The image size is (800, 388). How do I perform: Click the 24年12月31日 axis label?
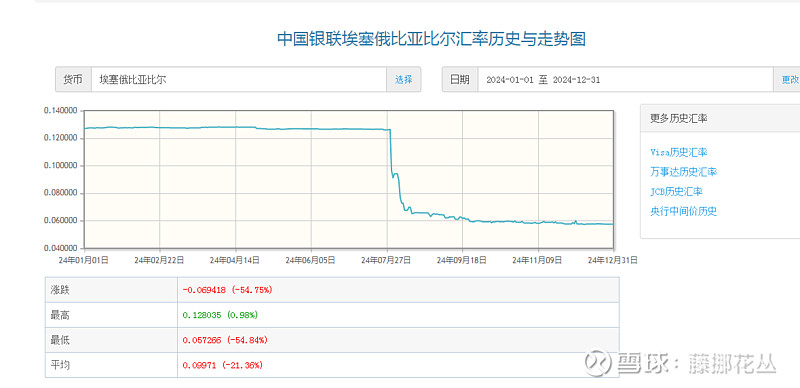point(612,260)
